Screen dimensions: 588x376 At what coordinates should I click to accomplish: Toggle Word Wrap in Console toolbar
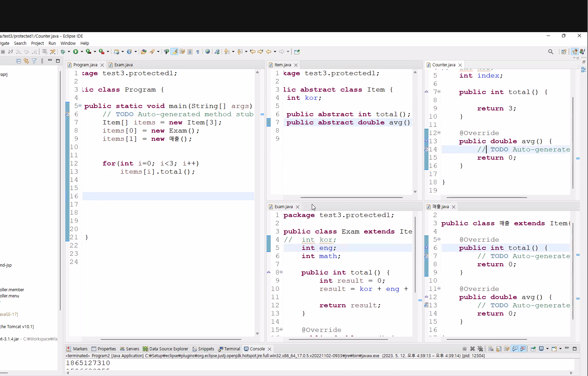[507, 349]
